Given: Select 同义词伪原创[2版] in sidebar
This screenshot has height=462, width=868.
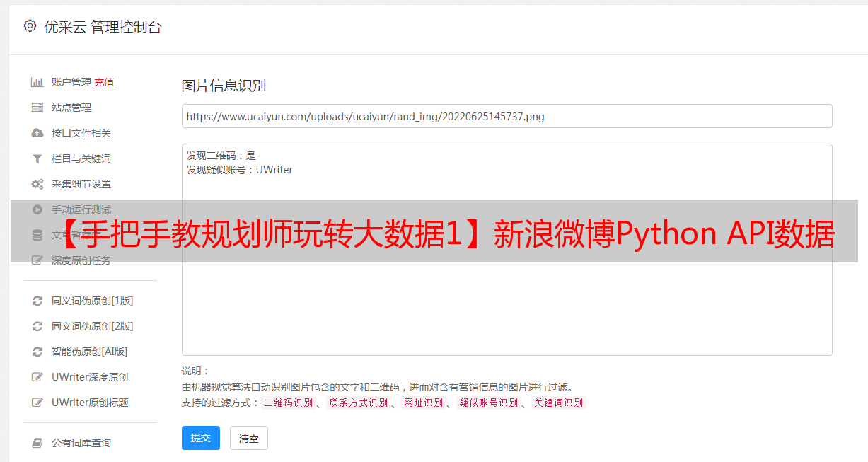Looking at the screenshot, I should pyautogui.click(x=93, y=326).
